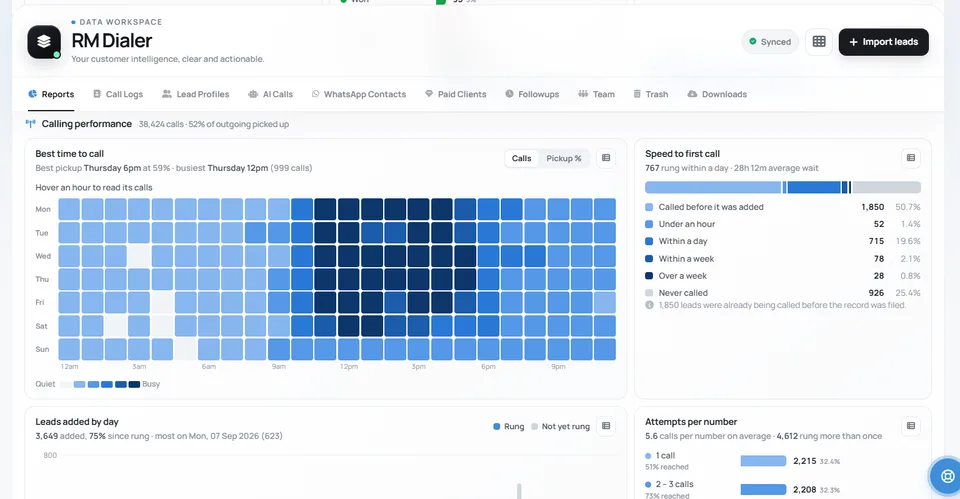Open the Reports tab
Image resolution: width=960 pixels, height=499 pixels.
(x=51, y=94)
